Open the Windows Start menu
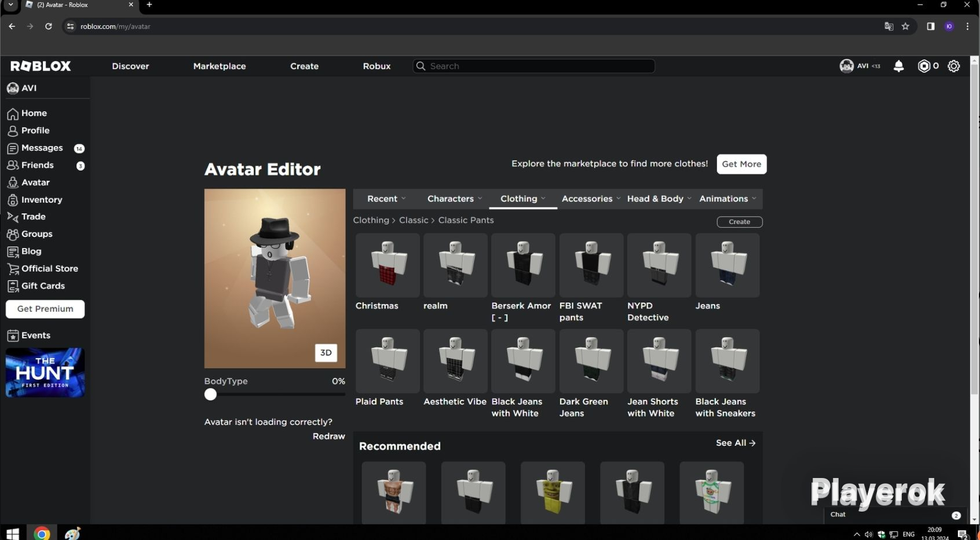 [12, 533]
